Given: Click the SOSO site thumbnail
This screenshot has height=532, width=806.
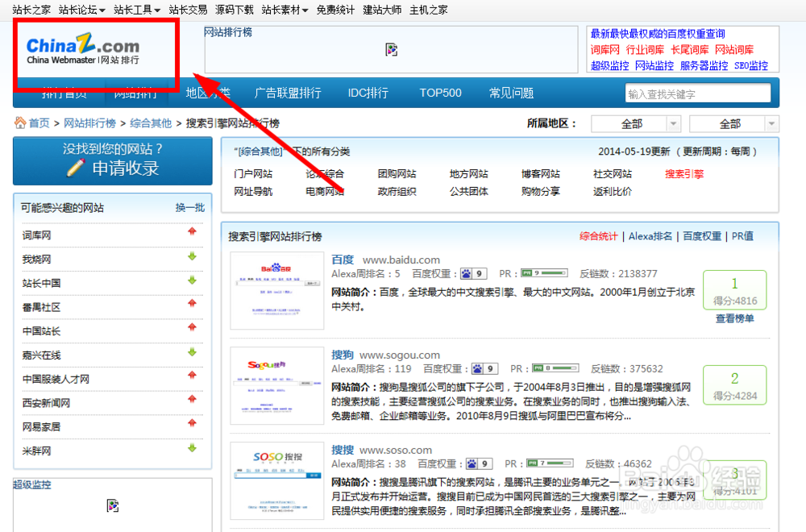Looking at the screenshot, I should point(277,480).
